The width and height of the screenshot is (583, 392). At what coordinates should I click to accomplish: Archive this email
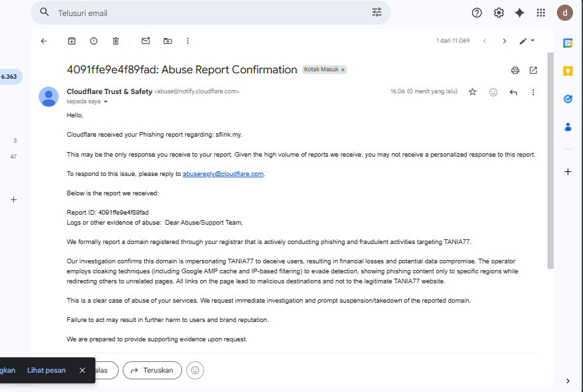click(x=71, y=41)
